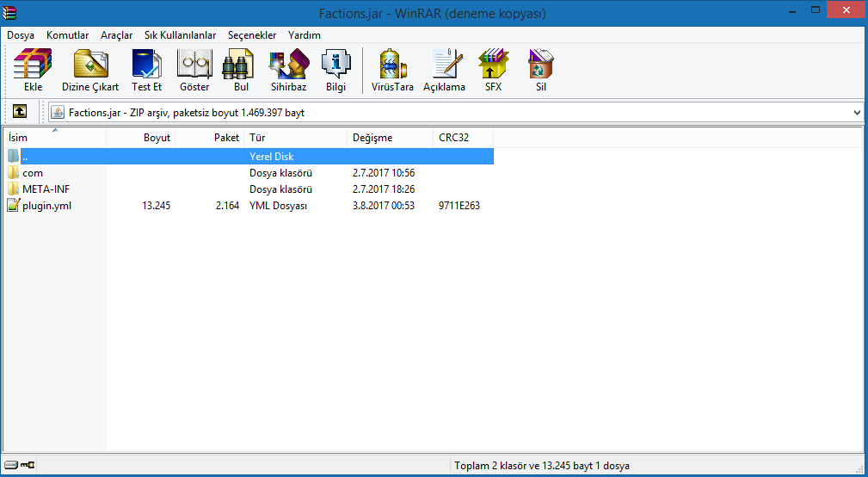Click the disk drive status bar icon
The width and height of the screenshot is (868, 477).
[x=11, y=465]
